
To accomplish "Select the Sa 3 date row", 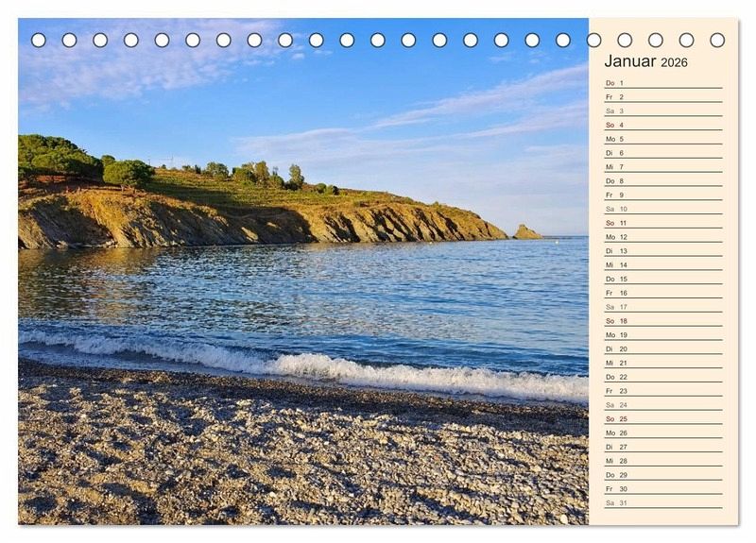I will pyautogui.click(x=662, y=110).
